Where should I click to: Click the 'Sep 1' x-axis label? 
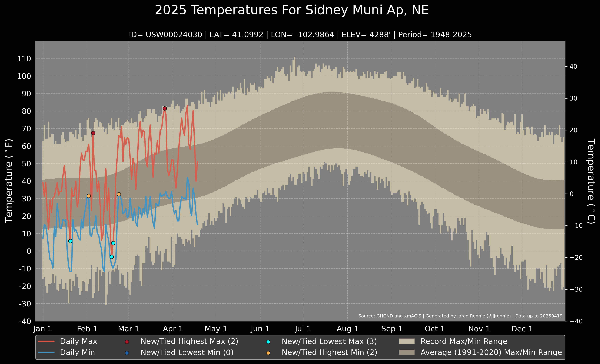click(x=392, y=329)
